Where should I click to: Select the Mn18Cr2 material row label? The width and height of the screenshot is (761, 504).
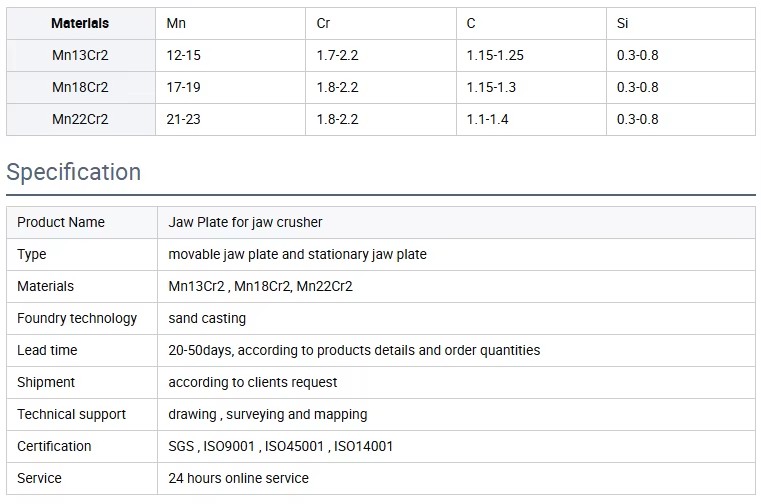click(80, 87)
